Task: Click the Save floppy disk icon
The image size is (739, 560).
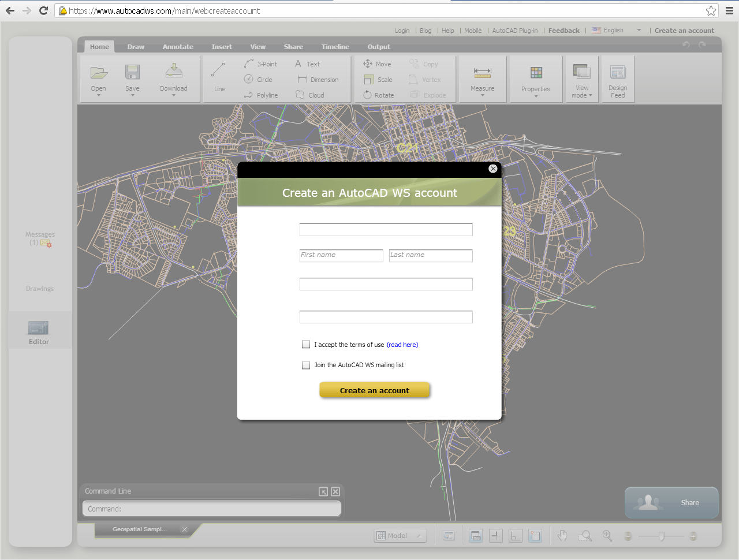Action: tap(133, 72)
